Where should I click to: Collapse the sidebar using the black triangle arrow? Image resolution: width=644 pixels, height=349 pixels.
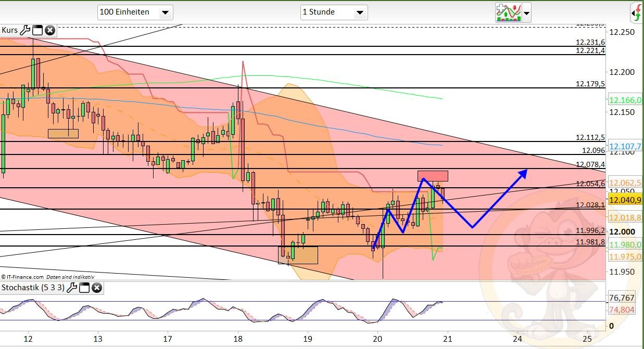click(x=633, y=13)
